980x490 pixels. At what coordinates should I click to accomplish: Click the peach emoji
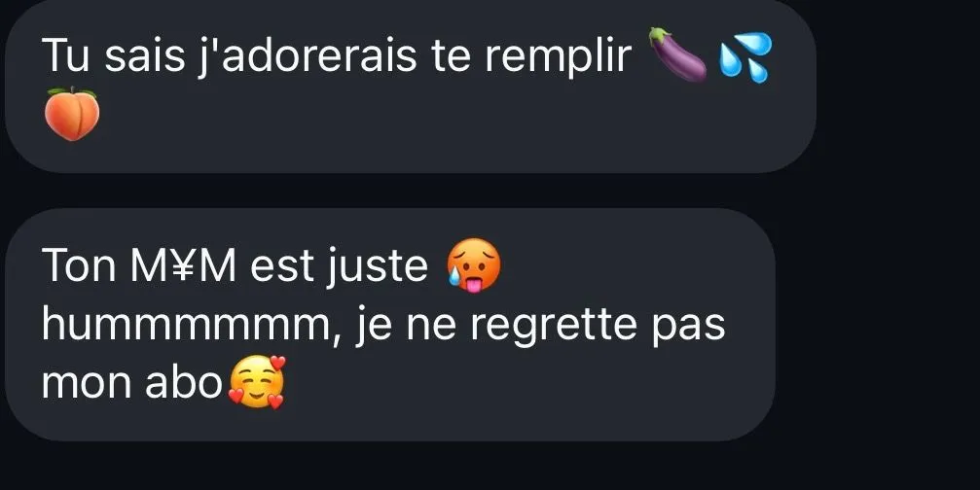pos(72,114)
